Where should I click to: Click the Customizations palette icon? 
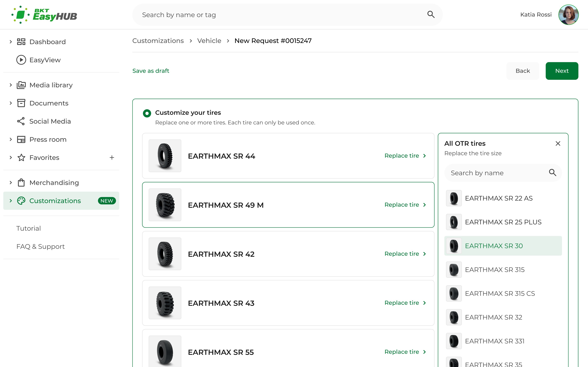(21, 201)
